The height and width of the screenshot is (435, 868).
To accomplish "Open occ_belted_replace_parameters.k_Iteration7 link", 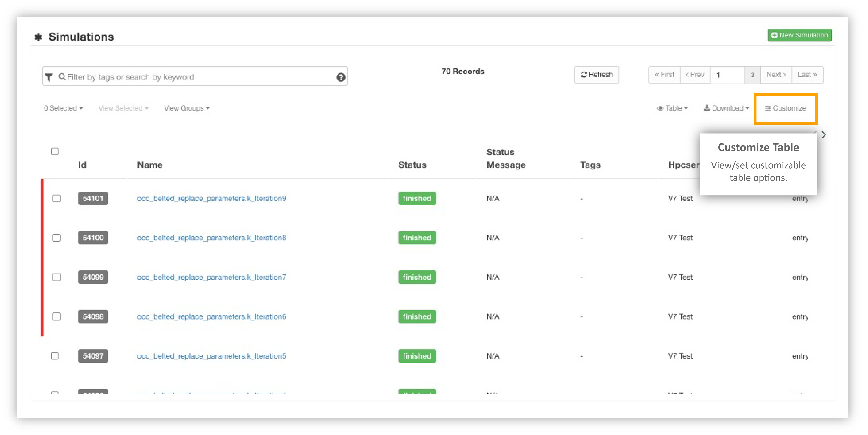I will [212, 278].
